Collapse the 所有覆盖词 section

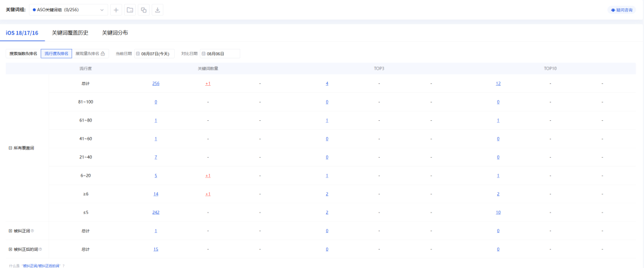pyautogui.click(x=10, y=148)
